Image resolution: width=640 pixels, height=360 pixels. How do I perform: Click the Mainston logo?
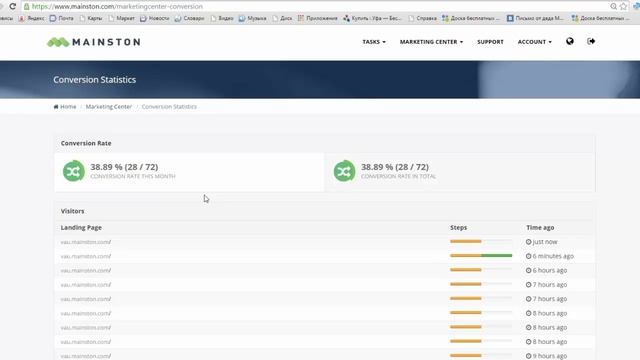pos(94,42)
